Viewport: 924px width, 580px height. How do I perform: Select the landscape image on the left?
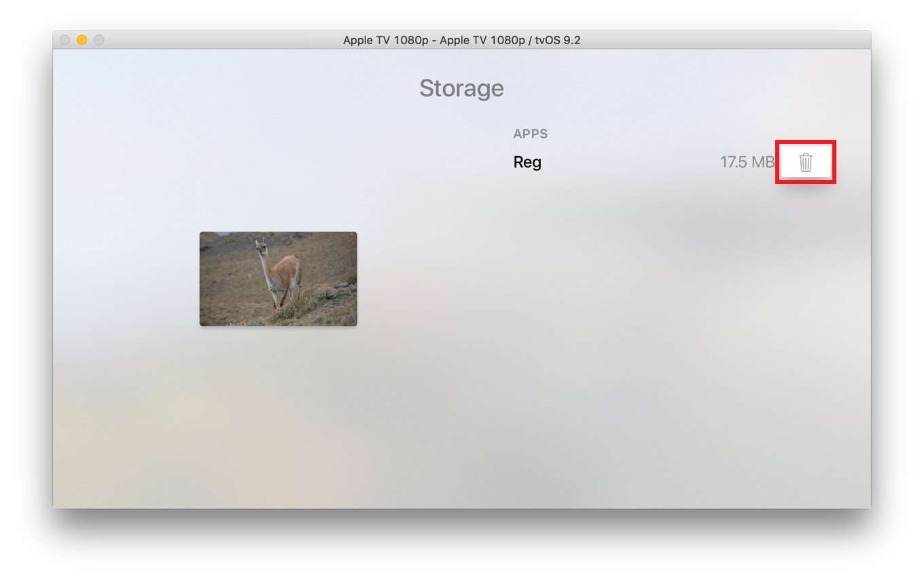coord(278,278)
